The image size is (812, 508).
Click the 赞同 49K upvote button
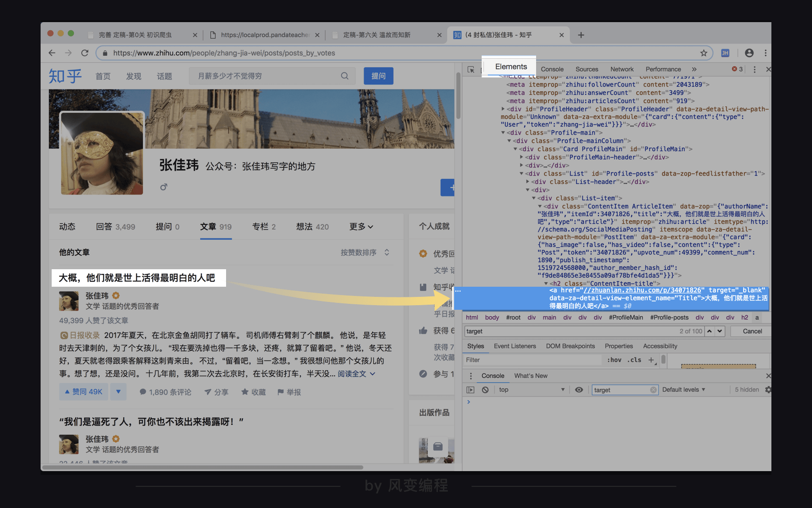pos(84,392)
